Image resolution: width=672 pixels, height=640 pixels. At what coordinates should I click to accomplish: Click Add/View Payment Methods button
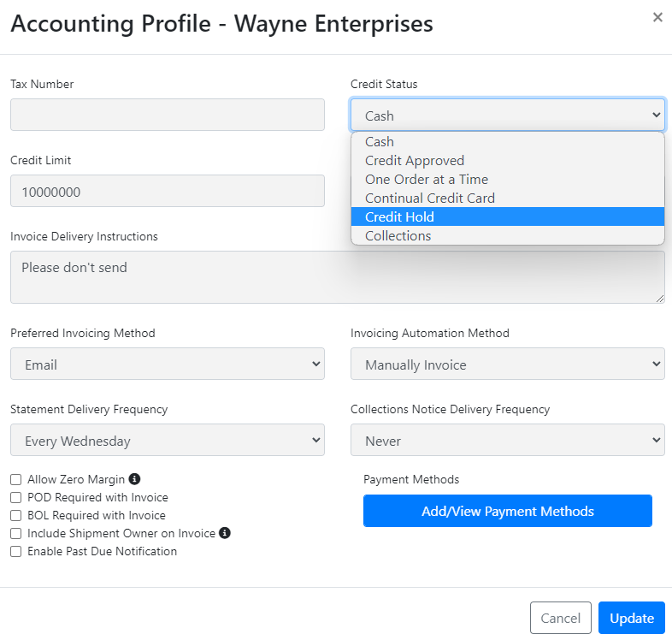(508, 511)
